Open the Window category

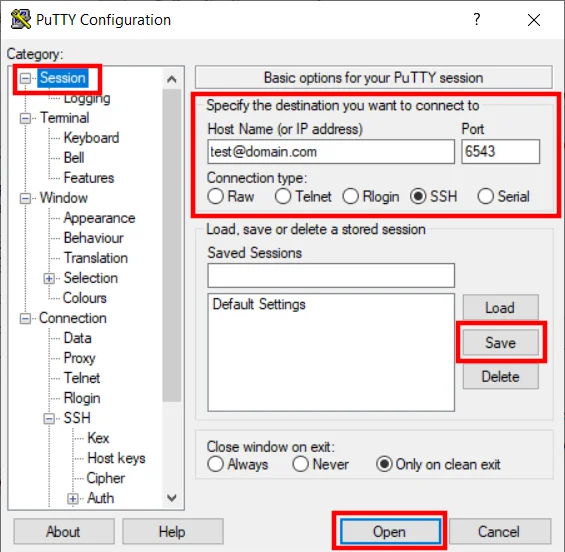click(x=63, y=198)
